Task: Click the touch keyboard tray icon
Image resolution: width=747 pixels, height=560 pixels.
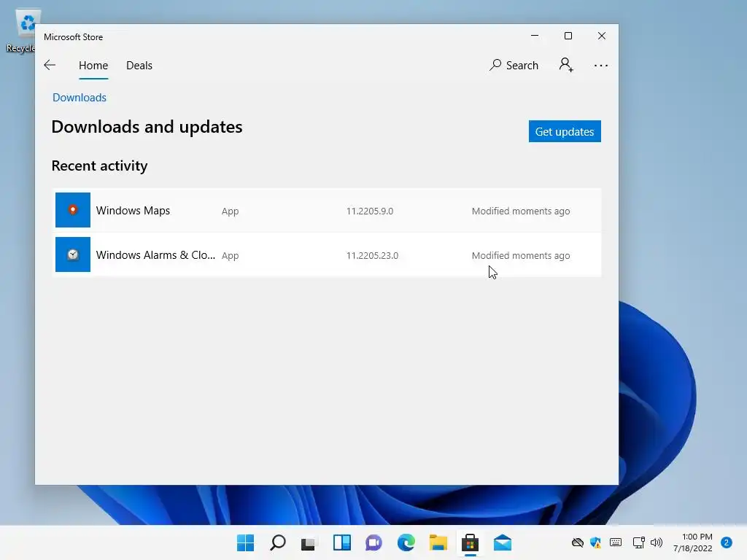Action: click(616, 542)
